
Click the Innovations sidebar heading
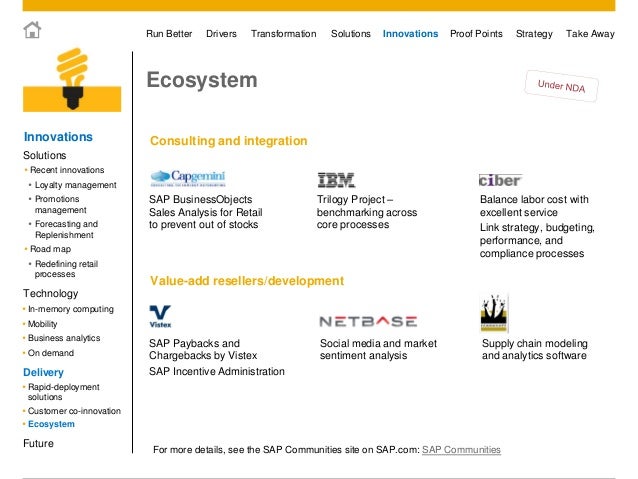(58, 137)
